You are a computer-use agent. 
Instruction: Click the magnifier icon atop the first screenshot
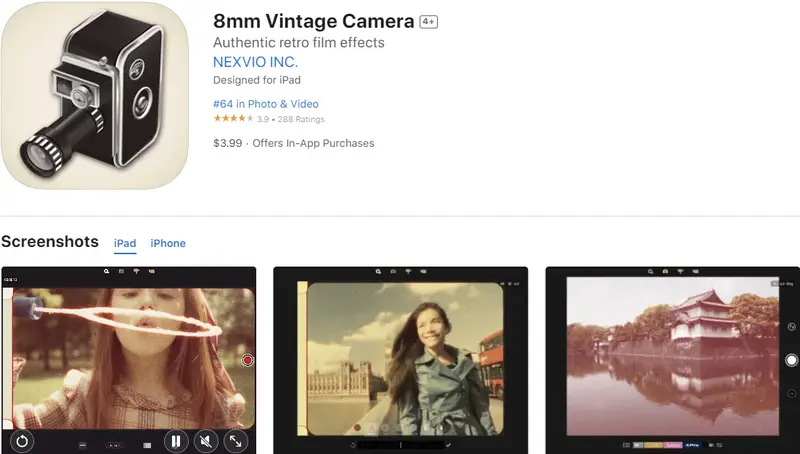coord(106,271)
